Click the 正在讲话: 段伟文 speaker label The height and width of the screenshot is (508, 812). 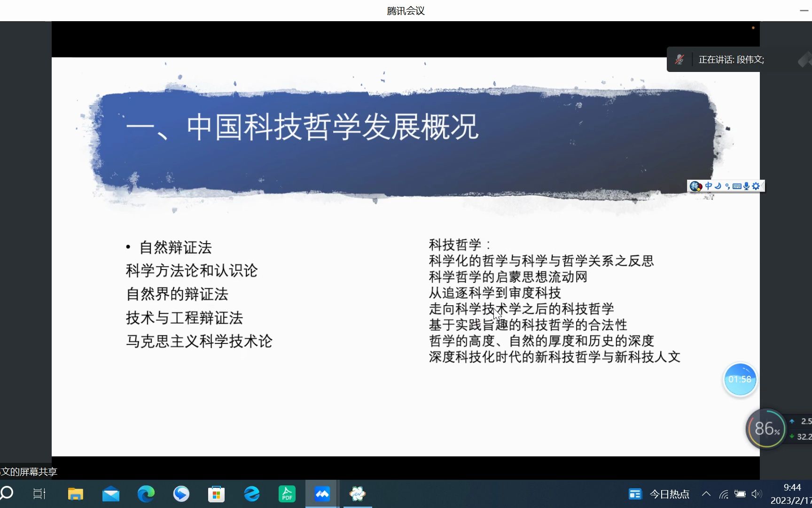[x=731, y=60]
